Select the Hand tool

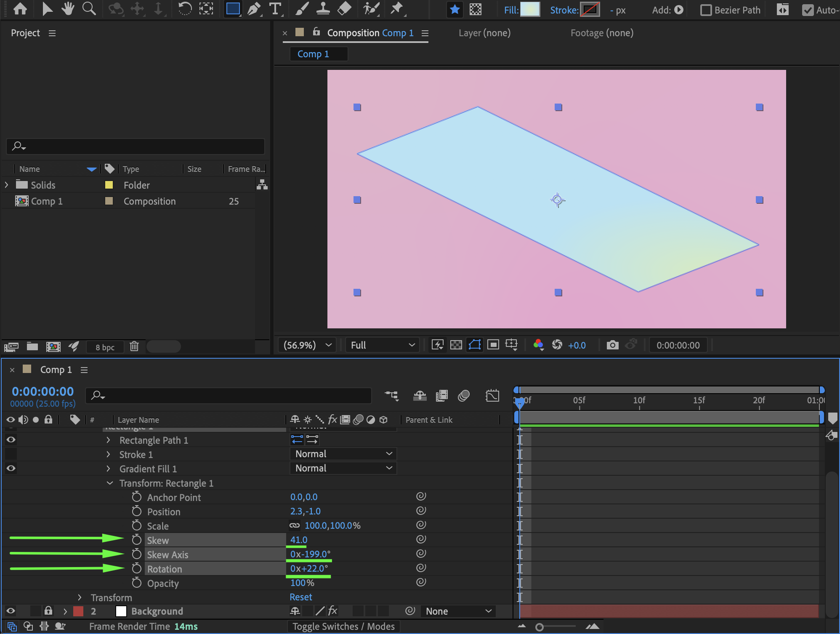tap(67, 9)
